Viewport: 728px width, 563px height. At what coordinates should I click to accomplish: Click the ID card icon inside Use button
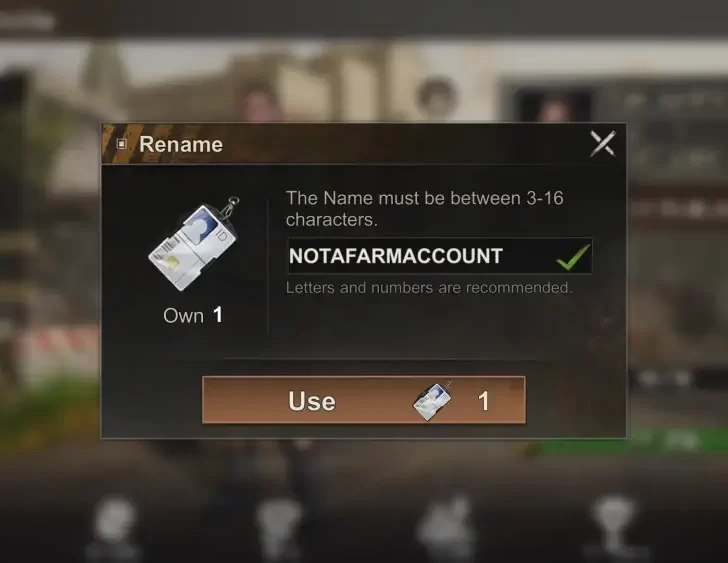[432, 401]
